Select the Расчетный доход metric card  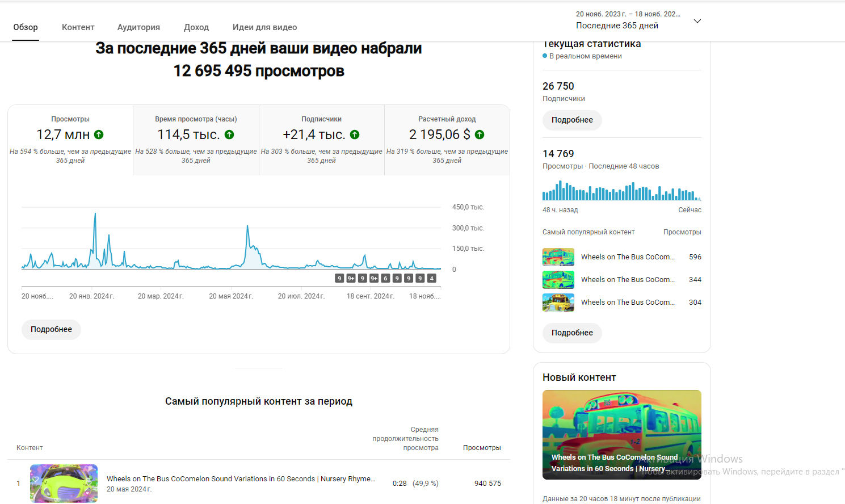point(447,140)
